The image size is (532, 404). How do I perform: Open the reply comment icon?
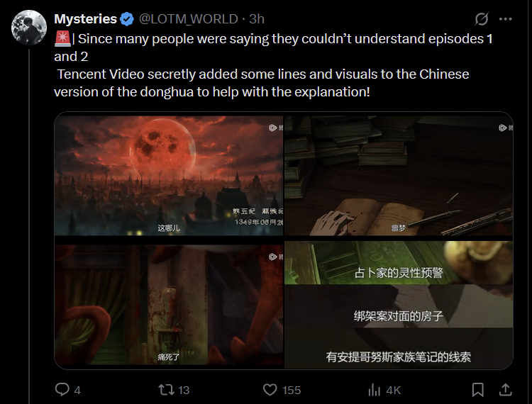(62, 389)
